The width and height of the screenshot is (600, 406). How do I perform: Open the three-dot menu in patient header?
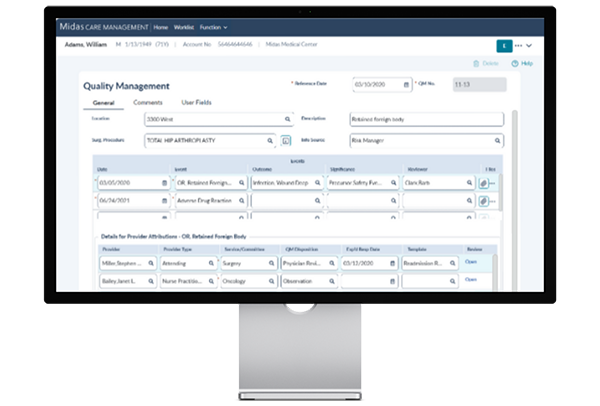(x=518, y=46)
